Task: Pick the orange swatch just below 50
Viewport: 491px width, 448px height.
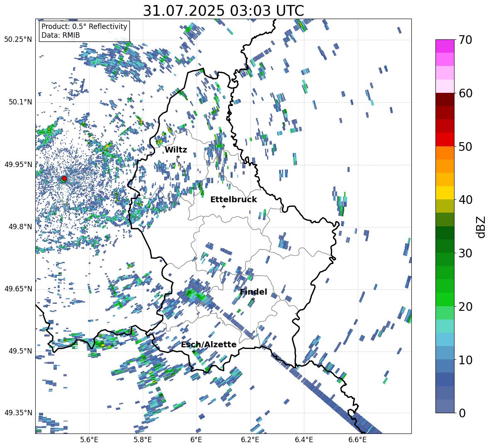Action: pyautogui.click(x=445, y=153)
